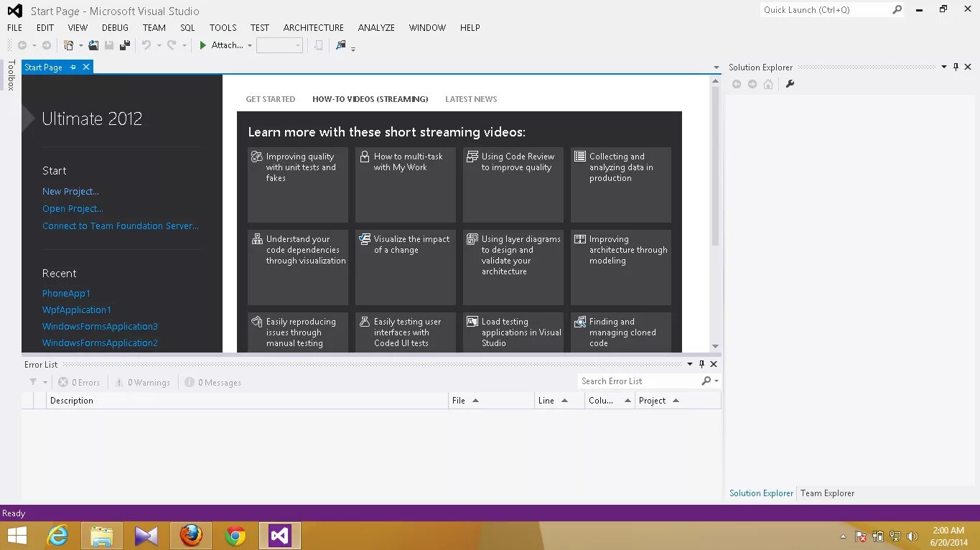Click the Open Project... link

[73, 208]
